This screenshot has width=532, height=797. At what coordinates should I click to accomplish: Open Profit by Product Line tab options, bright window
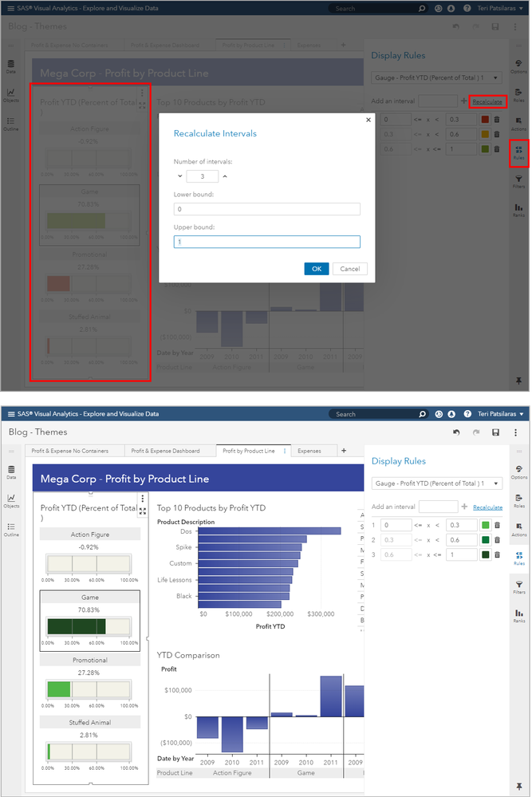pos(285,451)
